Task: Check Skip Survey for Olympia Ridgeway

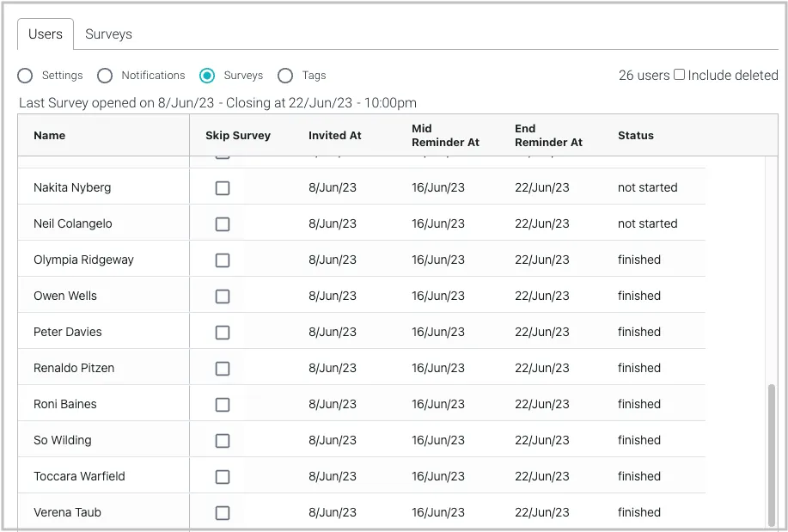Action: (x=223, y=260)
